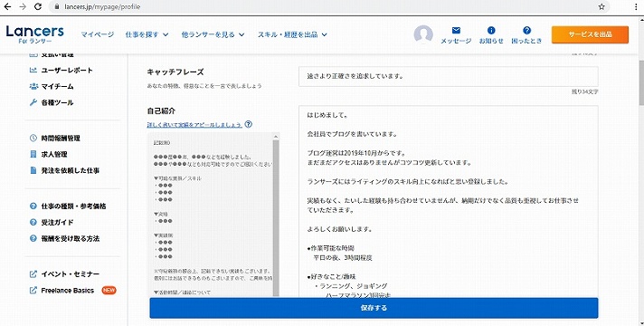Expand the スキル・経歴を出品 dropdown

pos(292,34)
